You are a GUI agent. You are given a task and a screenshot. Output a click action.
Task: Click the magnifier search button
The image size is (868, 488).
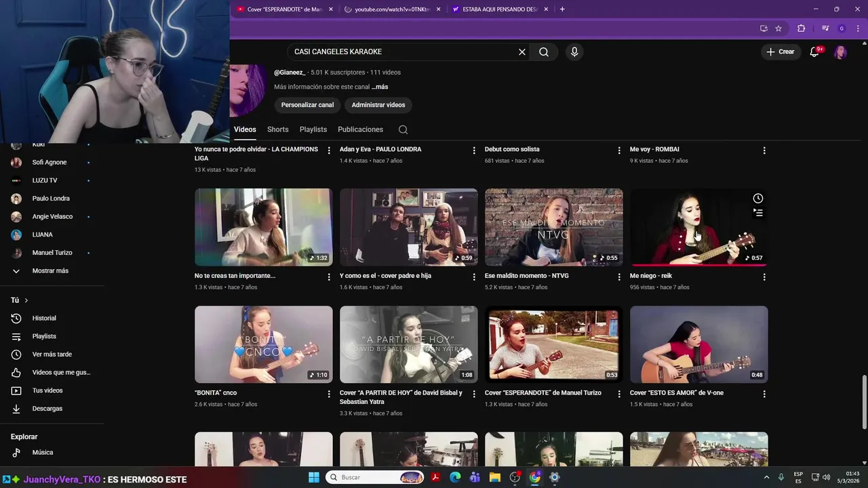[544, 52]
